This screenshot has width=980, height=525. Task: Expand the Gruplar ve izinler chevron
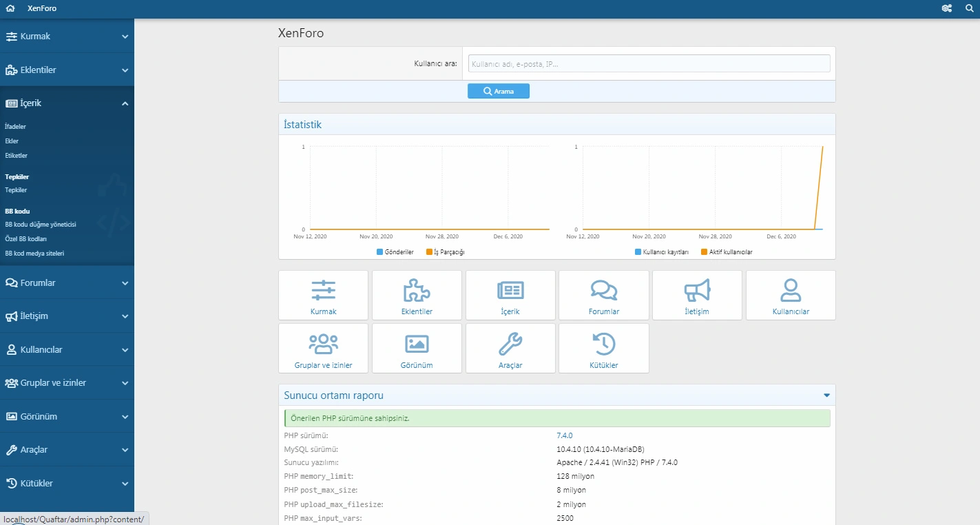coord(125,383)
